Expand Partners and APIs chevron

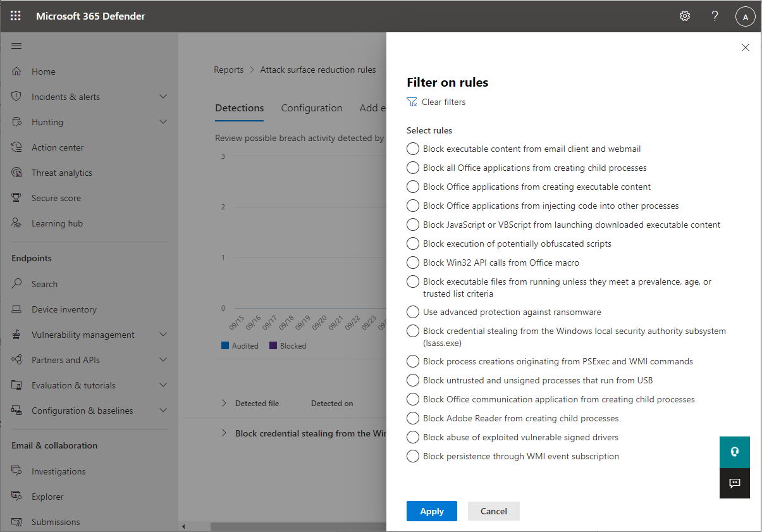163,360
